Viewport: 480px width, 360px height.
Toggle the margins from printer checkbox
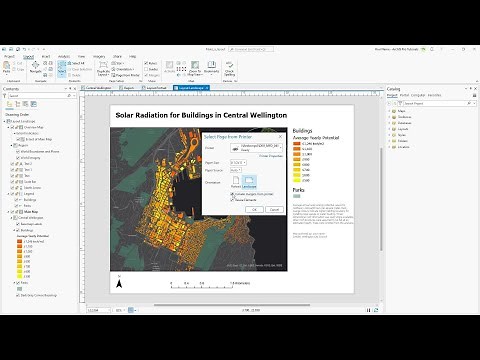[233, 194]
